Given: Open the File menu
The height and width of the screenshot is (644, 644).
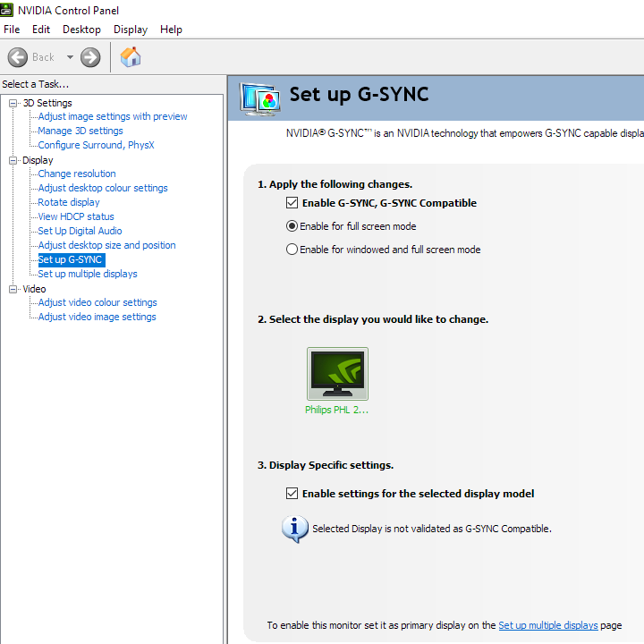Looking at the screenshot, I should pos(12,30).
